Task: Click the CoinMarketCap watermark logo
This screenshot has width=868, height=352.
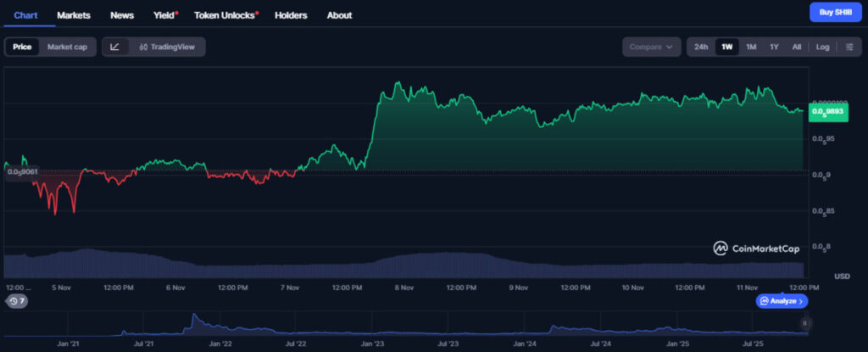Action: (x=756, y=249)
